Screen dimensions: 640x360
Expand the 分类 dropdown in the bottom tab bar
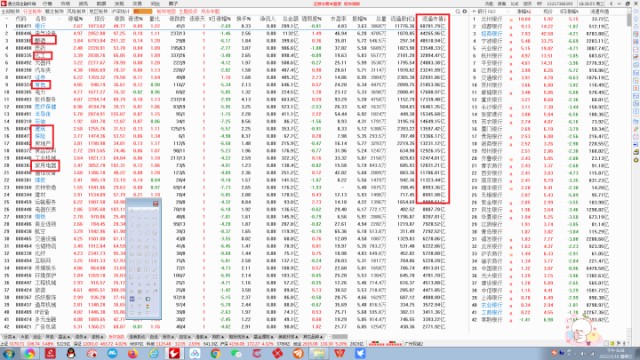click(x=9, y=337)
